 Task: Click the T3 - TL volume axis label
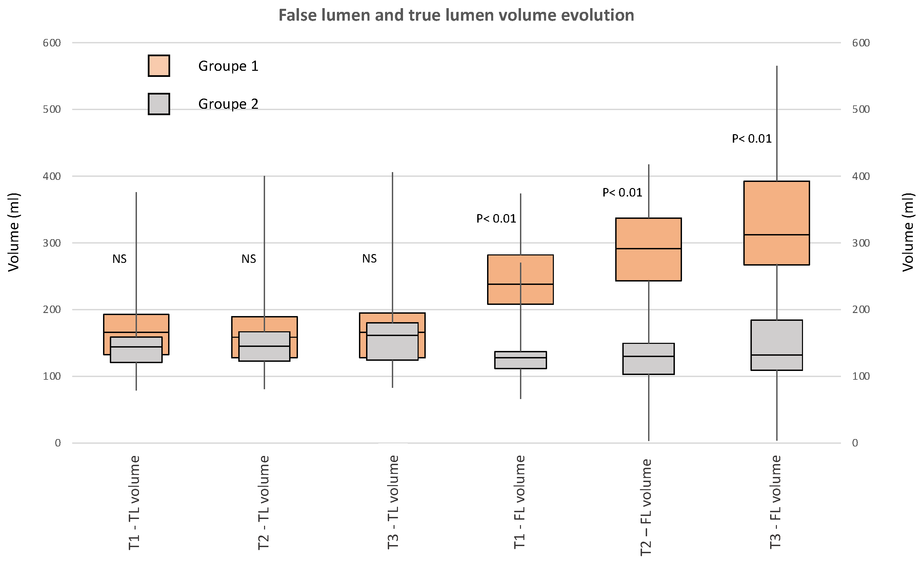393,502
